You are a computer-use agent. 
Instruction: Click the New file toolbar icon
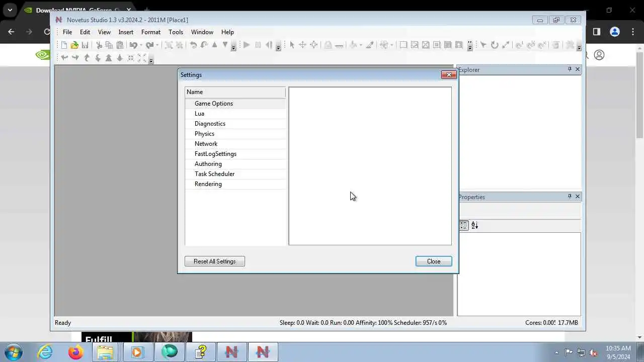pos(64,45)
